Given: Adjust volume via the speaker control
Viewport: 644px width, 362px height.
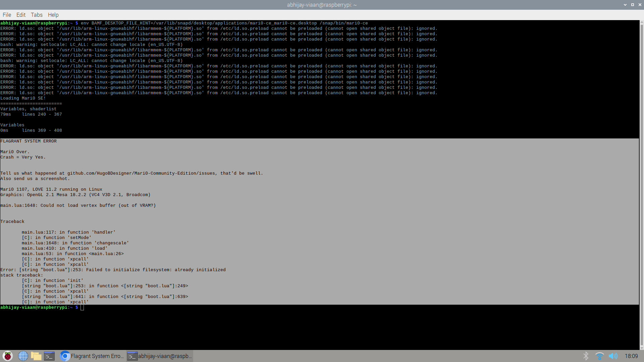Looking at the screenshot, I should pos(614,356).
